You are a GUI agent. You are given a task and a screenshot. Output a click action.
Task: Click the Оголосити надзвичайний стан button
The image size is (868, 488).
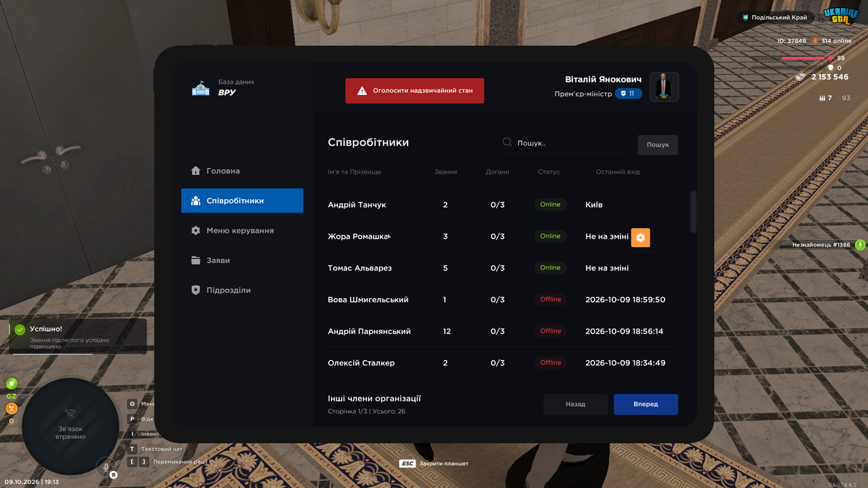tap(414, 91)
